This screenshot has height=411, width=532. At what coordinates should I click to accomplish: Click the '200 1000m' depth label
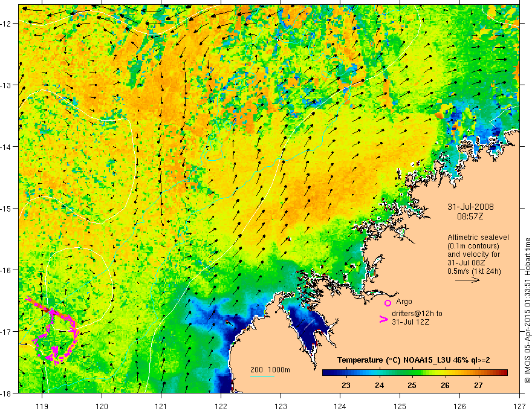tap(270, 370)
